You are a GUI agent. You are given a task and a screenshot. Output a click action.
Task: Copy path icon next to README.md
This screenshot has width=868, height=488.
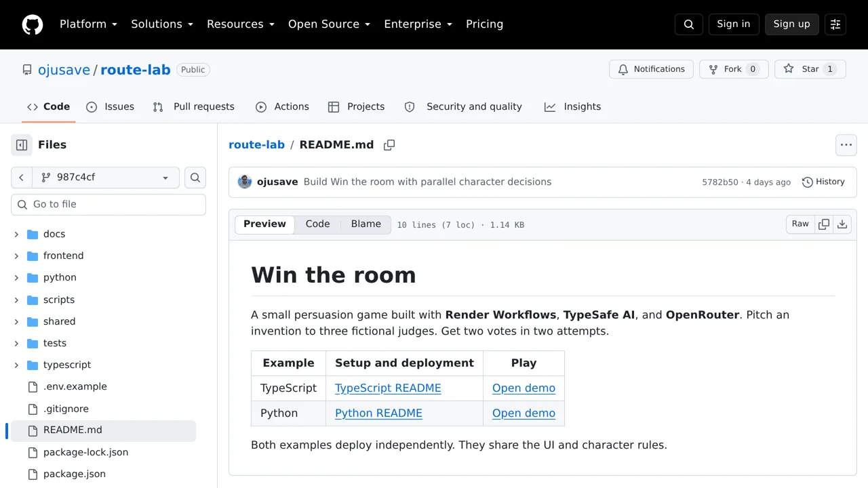tap(389, 145)
